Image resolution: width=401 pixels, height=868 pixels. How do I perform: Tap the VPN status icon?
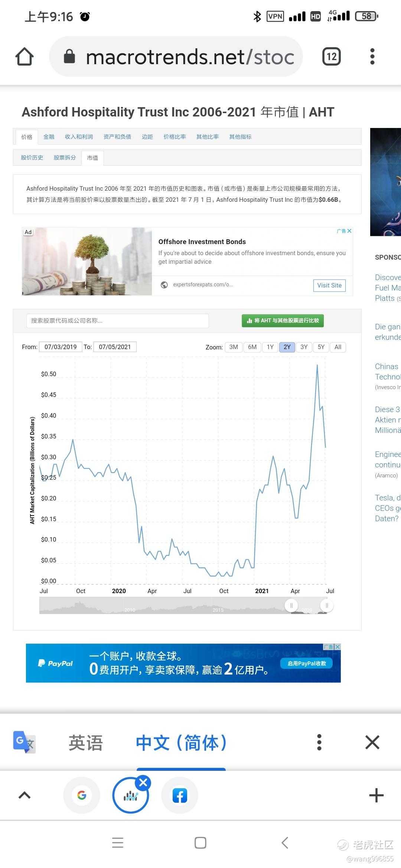point(275,16)
